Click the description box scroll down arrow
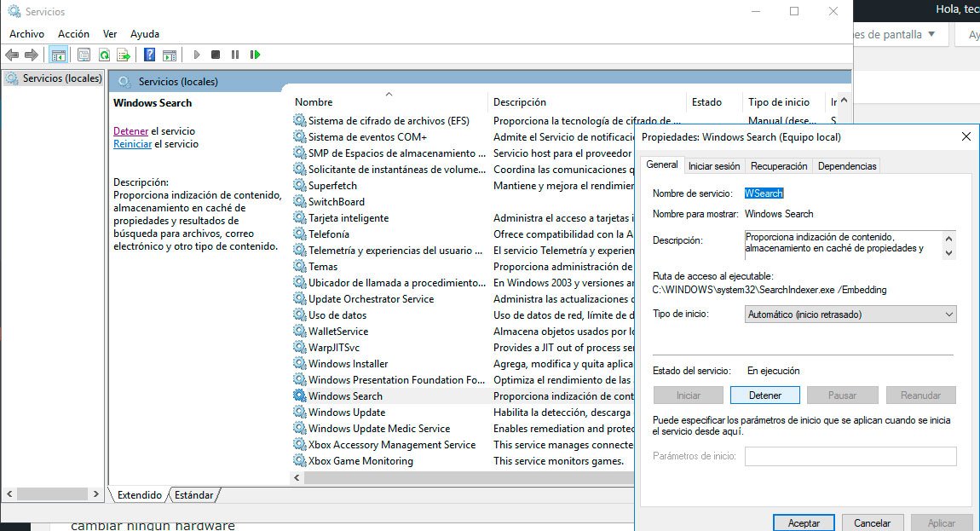980x531 pixels. [x=948, y=252]
